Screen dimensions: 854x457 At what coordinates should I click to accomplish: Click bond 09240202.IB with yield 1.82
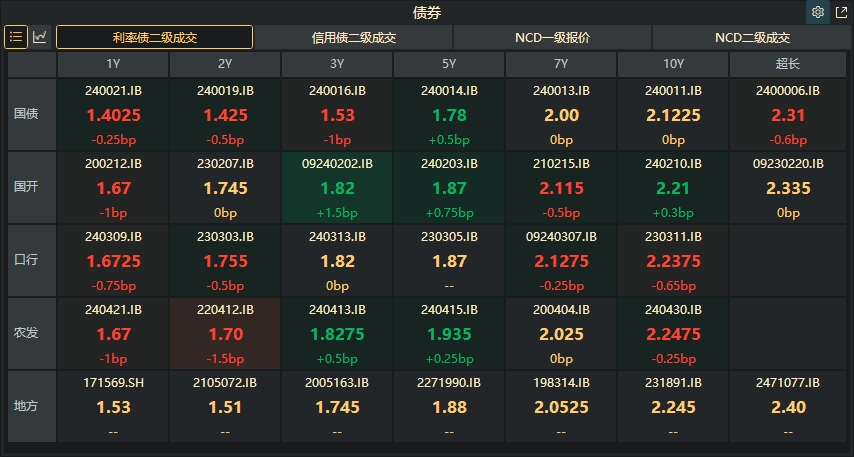pyautogui.click(x=337, y=187)
